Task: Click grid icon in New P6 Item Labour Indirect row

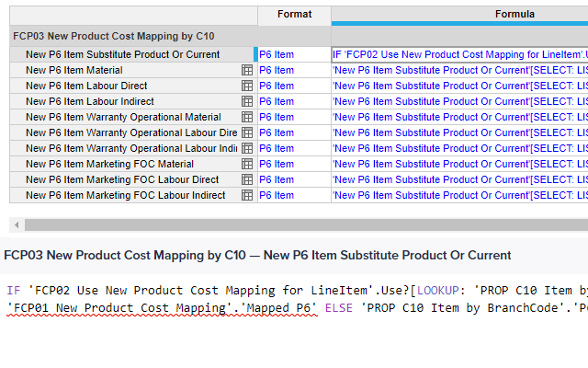Action: pos(247,101)
